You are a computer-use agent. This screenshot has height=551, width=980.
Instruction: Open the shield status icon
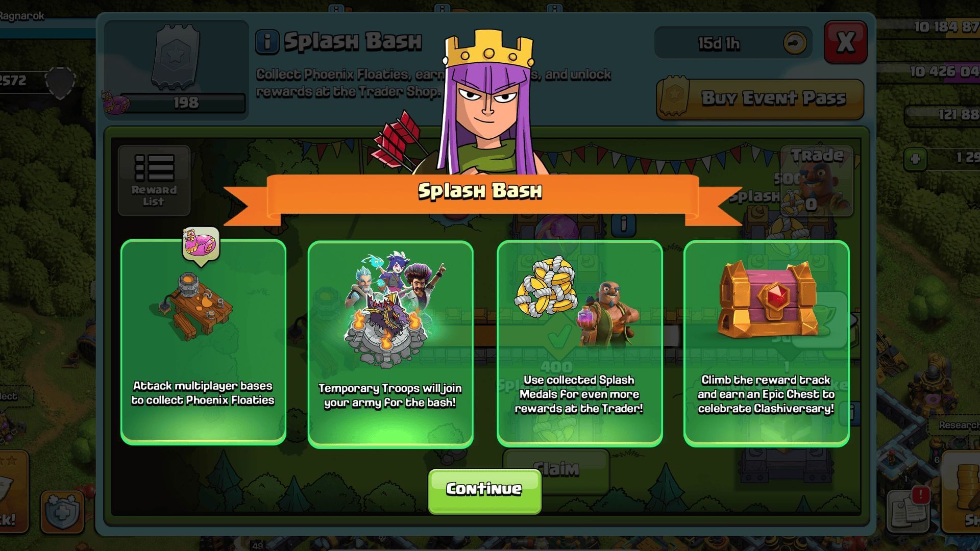[61, 82]
